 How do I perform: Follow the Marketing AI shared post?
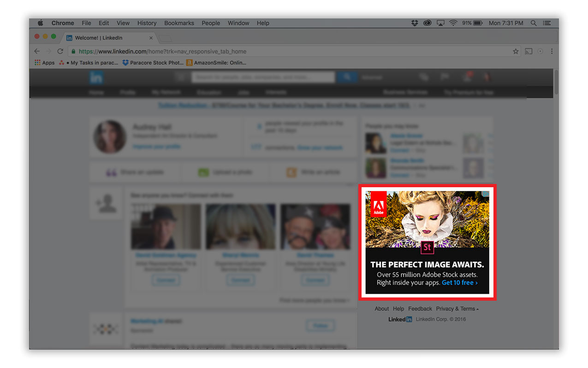tap(321, 326)
